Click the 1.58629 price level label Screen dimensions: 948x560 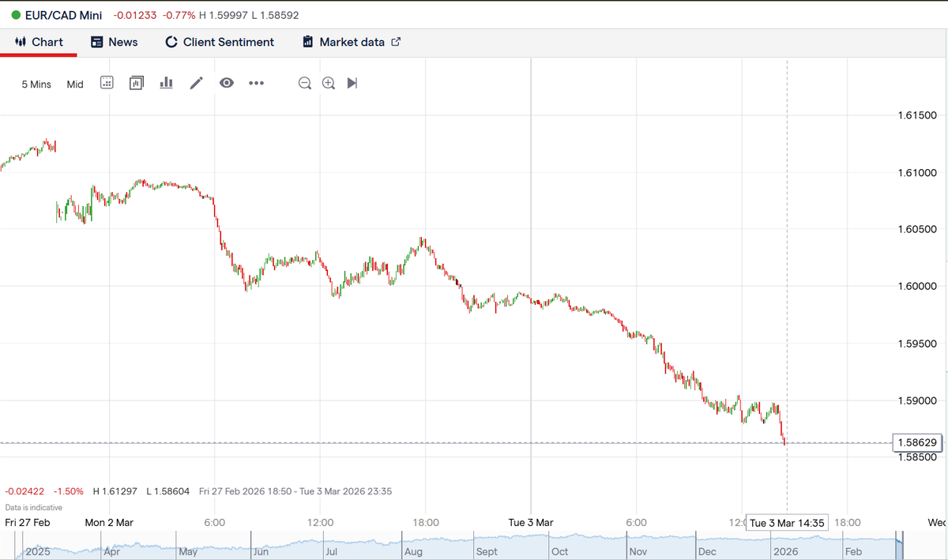click(917, 443)
